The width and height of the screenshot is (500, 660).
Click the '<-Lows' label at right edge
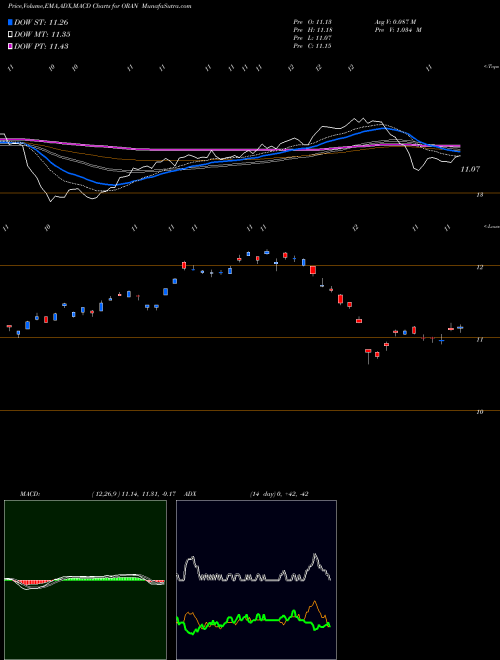pos(491,226)
